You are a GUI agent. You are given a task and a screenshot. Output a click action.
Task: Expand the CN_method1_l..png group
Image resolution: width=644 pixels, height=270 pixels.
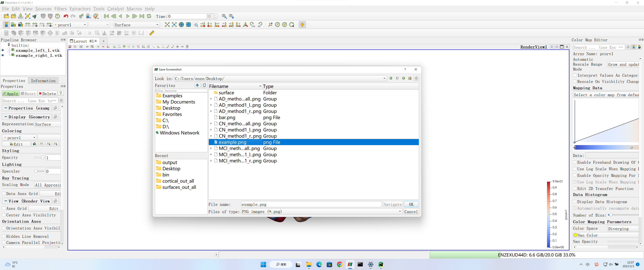click(x=211, y=130)
